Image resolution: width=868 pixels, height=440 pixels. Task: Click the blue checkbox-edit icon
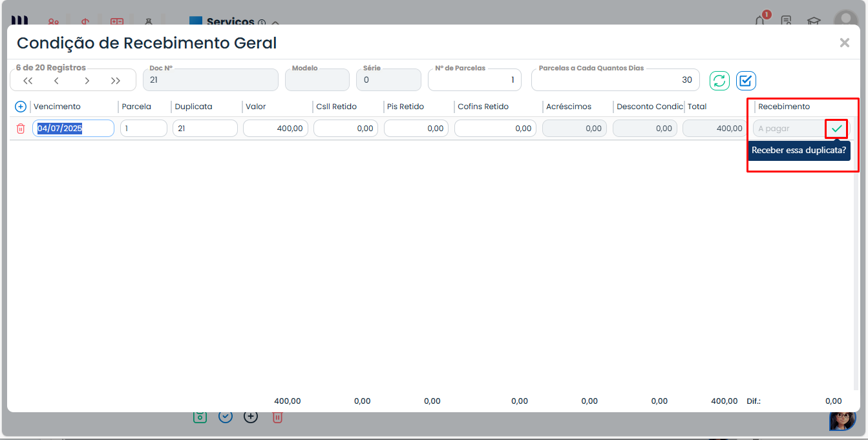click(x=746, y=81)
